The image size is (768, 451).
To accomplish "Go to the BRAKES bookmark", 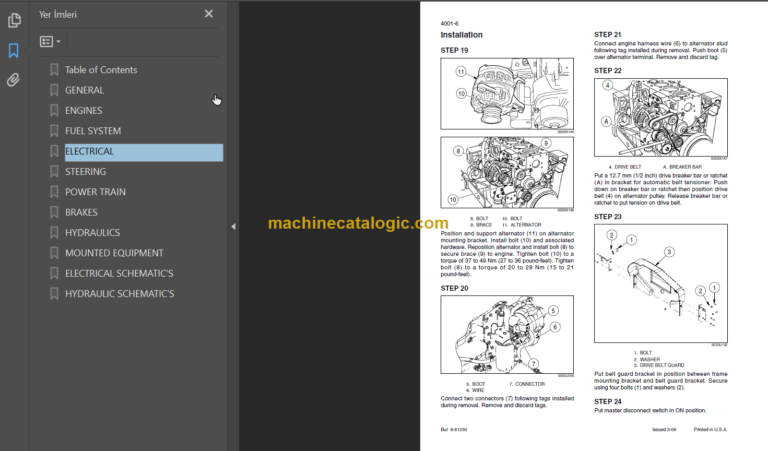I will (x=81, y=213).
